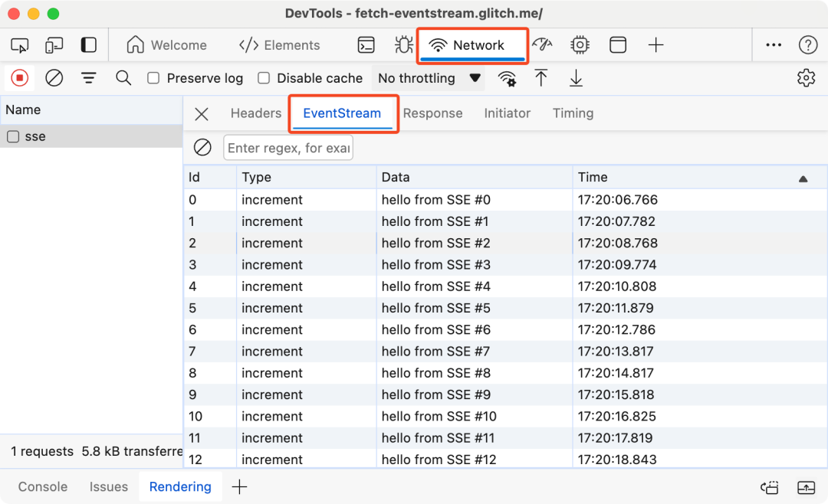Open the No throttling dropdown

click(x=429, y=78)
